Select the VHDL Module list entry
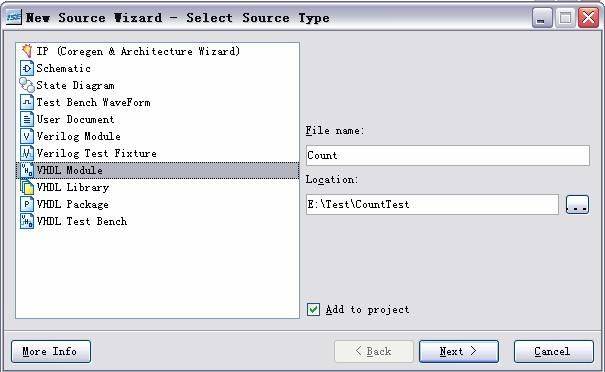Screen dimensions: 605x372 coord(157,170)
